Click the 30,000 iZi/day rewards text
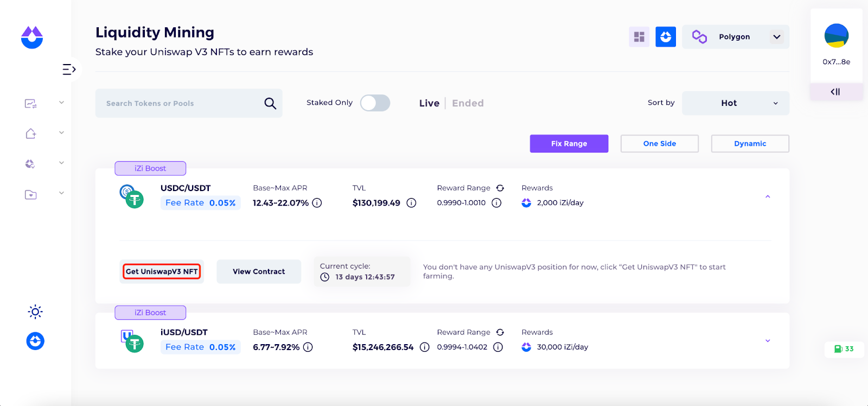Screen dimensions: 868x406 [x=563, y=347]
